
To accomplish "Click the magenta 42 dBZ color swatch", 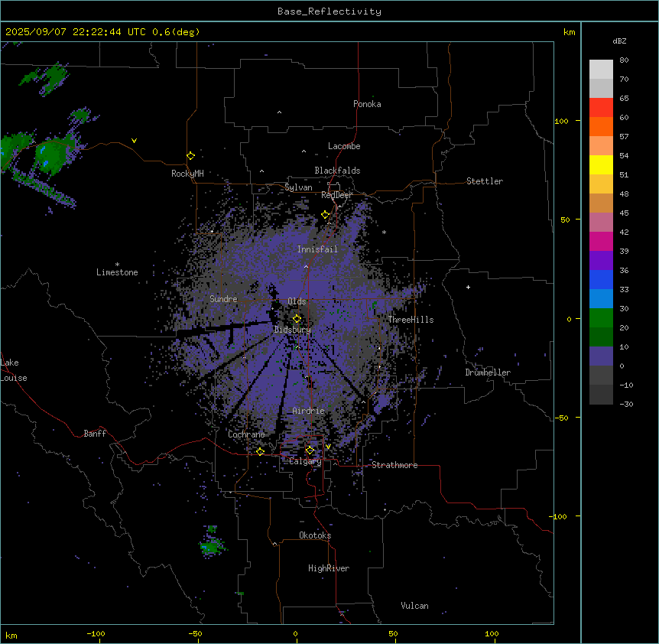I will click(x=601, y=241).
